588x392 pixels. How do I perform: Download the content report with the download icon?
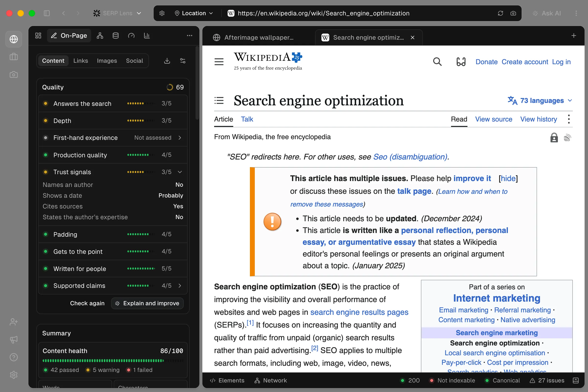[x=167, y=61]
